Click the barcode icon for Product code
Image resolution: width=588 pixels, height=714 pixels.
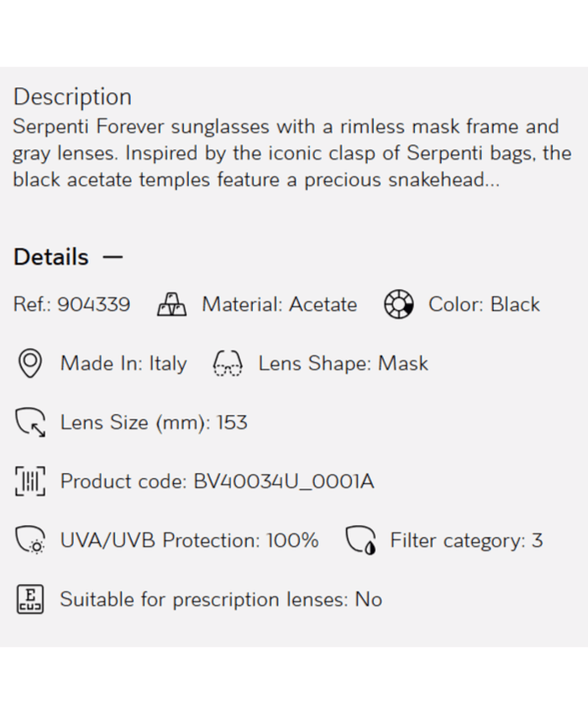tap(30, 481)
